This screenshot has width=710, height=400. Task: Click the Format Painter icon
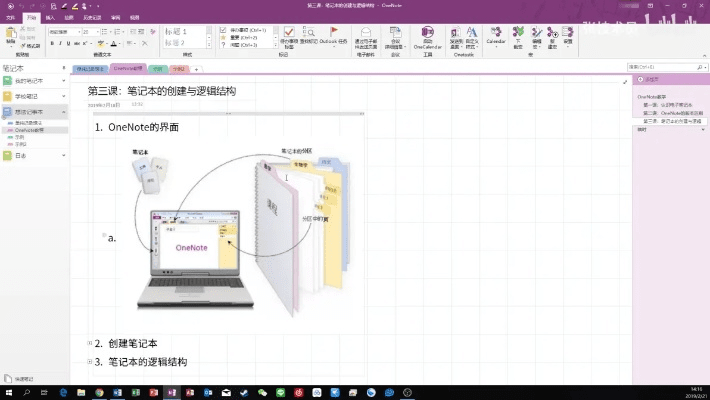pos(31,45)
